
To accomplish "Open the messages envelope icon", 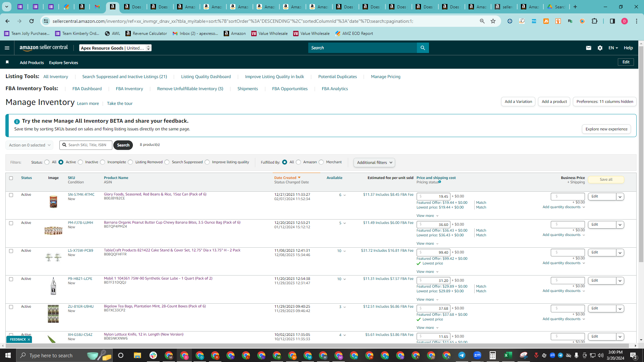I will pos(588,48).
